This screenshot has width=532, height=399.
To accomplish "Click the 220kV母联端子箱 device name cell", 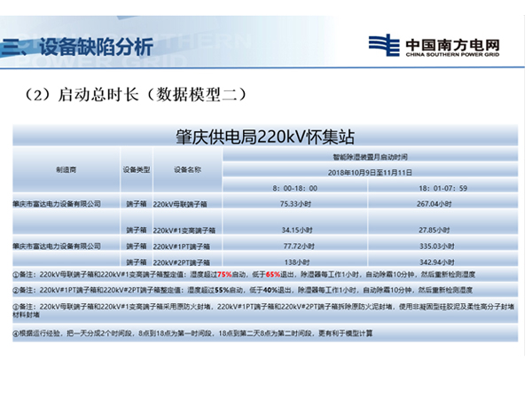I will [184, 203].
